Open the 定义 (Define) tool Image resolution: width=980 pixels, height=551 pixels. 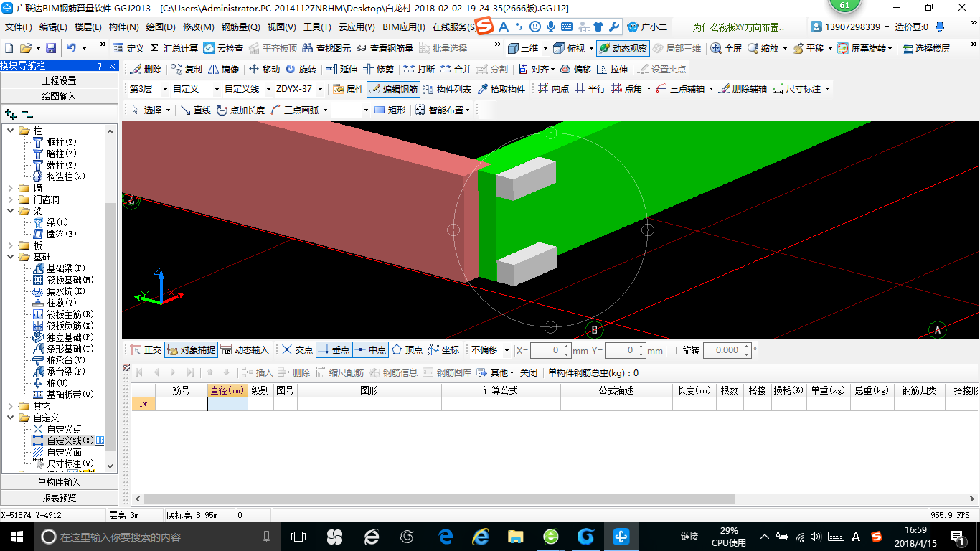click(x=129, y=48)
